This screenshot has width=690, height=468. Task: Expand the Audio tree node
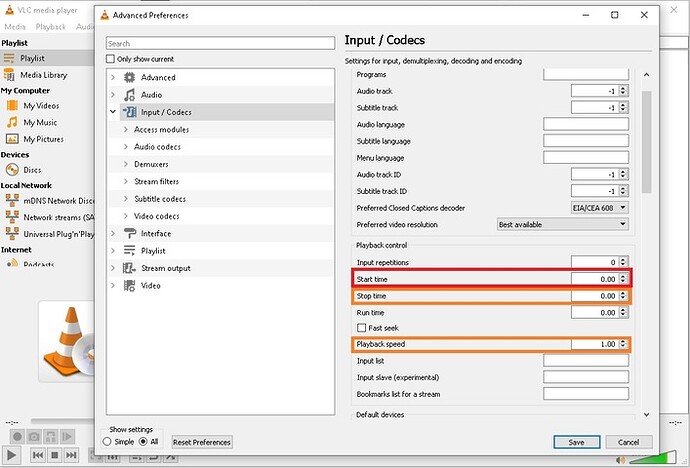click(x=113, y=95)
